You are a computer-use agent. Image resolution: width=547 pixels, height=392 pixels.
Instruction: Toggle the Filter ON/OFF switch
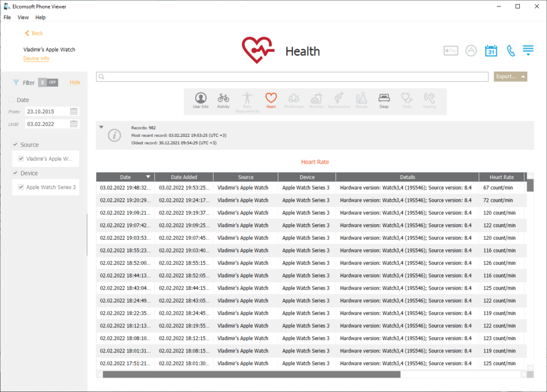click(48, 83)
